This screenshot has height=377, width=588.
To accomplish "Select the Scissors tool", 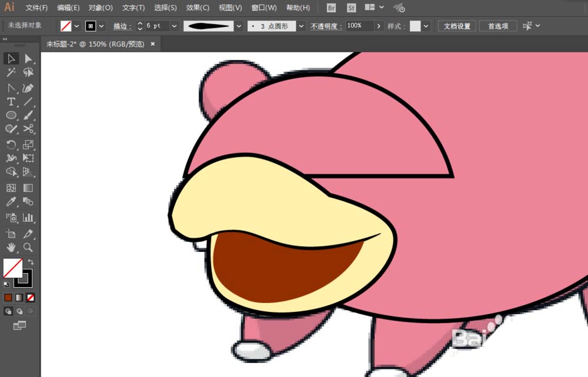I will pos(28,129).
